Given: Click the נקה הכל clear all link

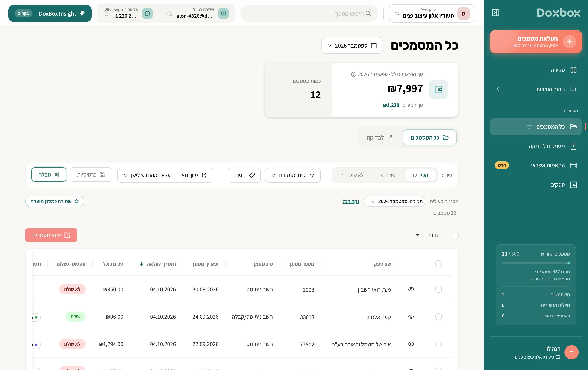Looking at the screenshot, I should click(351, 201).
